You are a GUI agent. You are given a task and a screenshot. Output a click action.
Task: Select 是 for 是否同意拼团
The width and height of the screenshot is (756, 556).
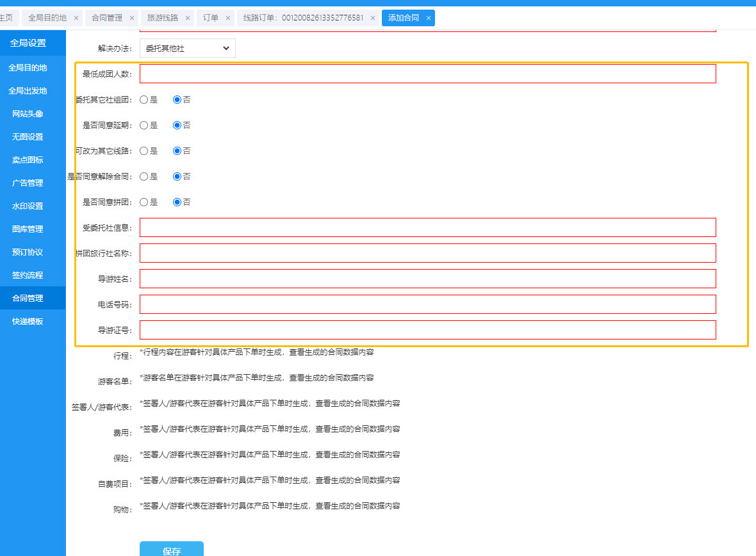tap(144, 202)
